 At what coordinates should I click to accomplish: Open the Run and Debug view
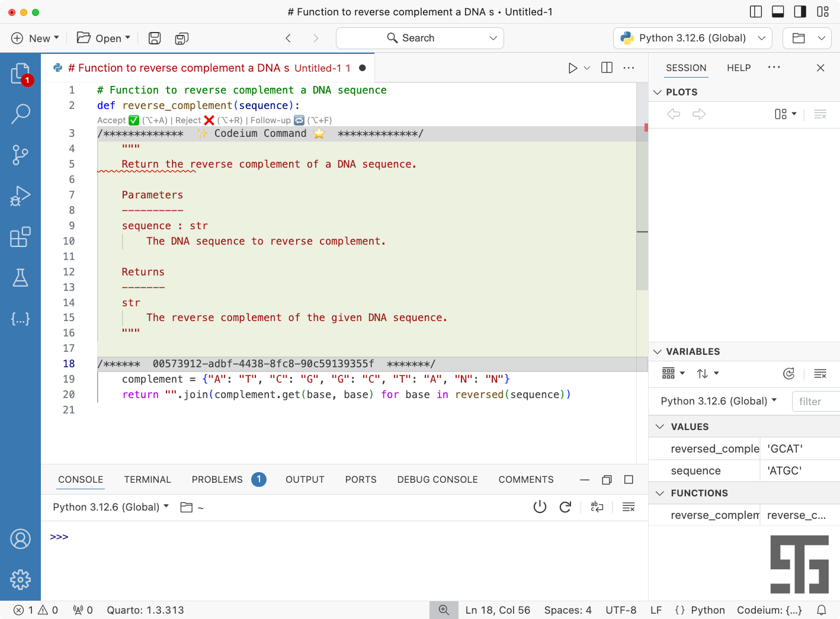tap(20, 196)
